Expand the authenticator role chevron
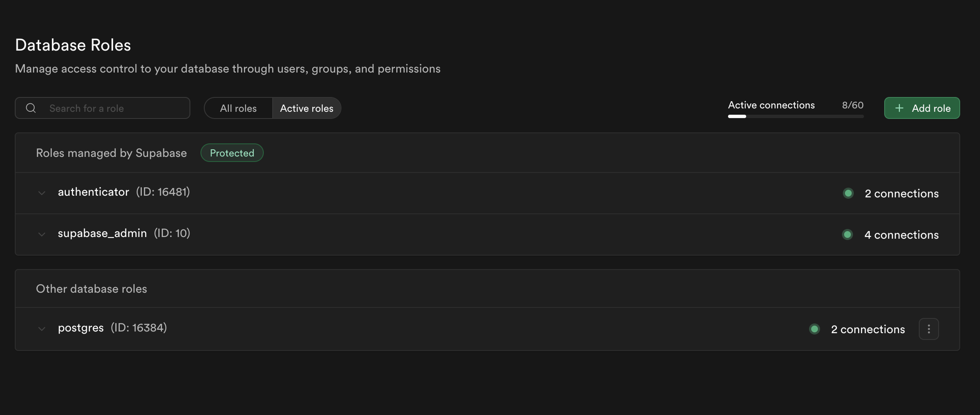 click(x=42, y=193)
